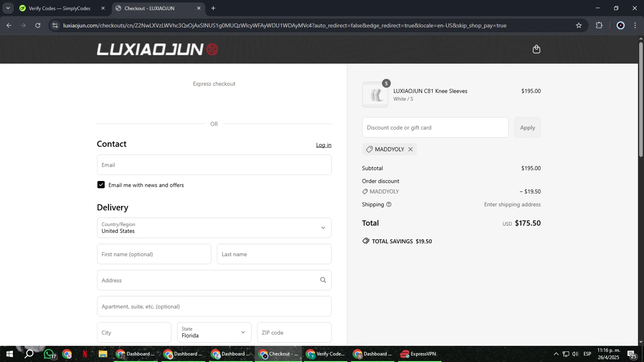Open the Country/Region dropdown
Viewport: 644px width, 362px height.
pos(214,228)
